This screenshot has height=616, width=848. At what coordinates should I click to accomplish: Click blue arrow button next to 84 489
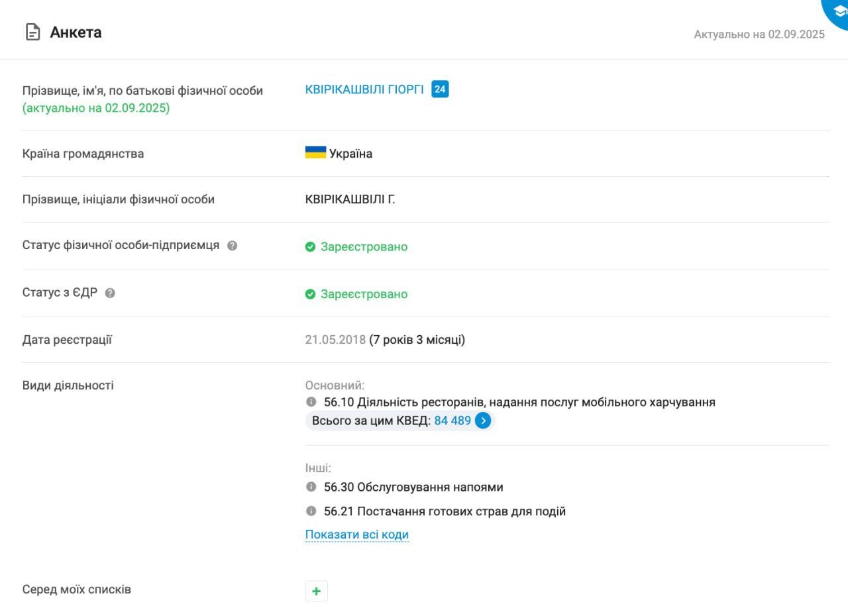[x=483, y=421]
